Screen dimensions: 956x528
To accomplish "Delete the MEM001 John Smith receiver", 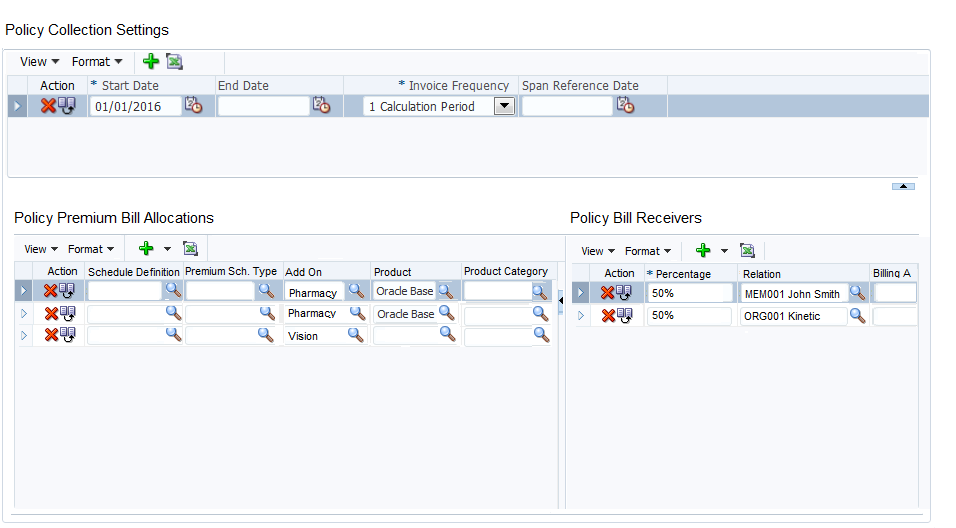I will click(x=607, y=293).
